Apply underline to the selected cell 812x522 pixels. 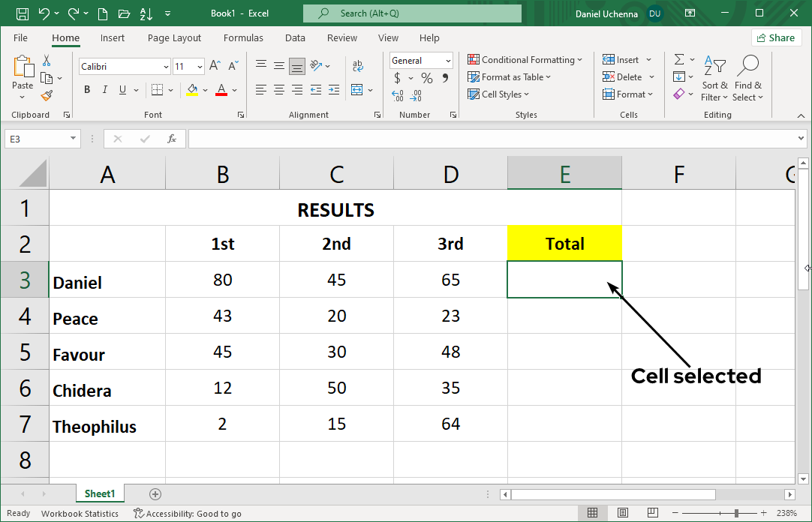tap(122, 89)
